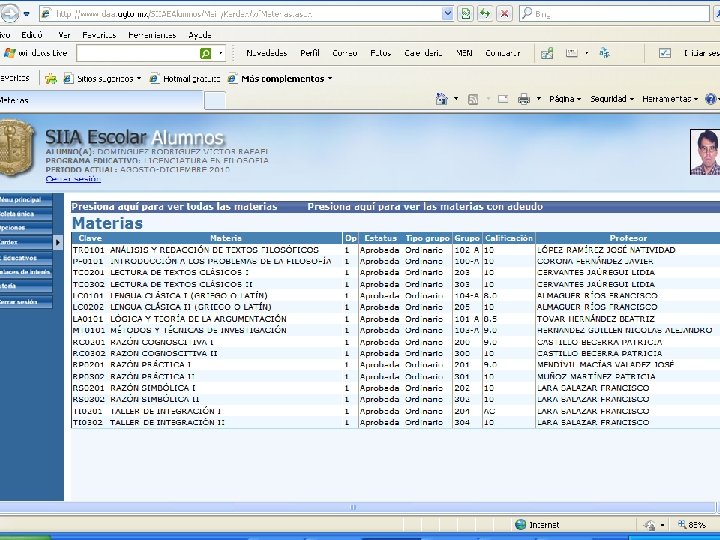Open the Windows Live search options dropdown
The width and height of the screenshot is (720, 540).
click(220, 54)
